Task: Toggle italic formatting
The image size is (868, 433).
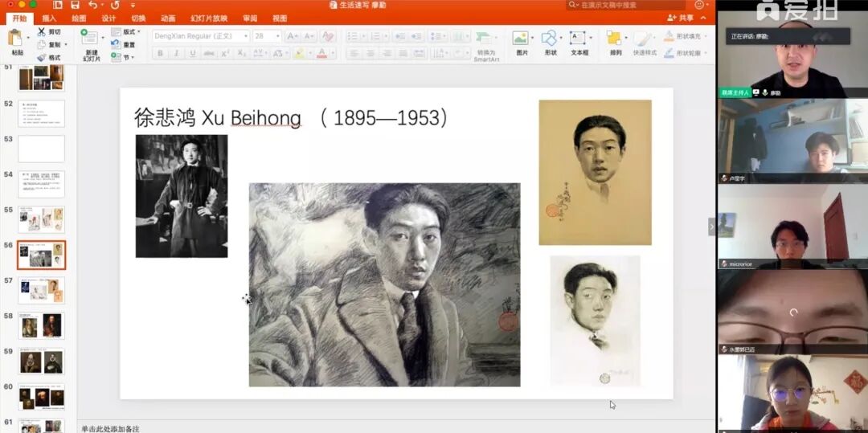Action: pyautogui.click(x=176, y=53)
